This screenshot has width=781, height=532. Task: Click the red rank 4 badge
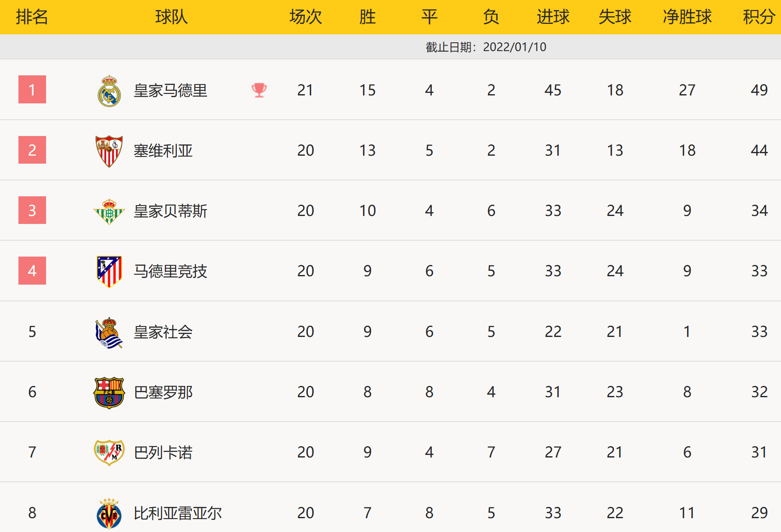[32, 271]
